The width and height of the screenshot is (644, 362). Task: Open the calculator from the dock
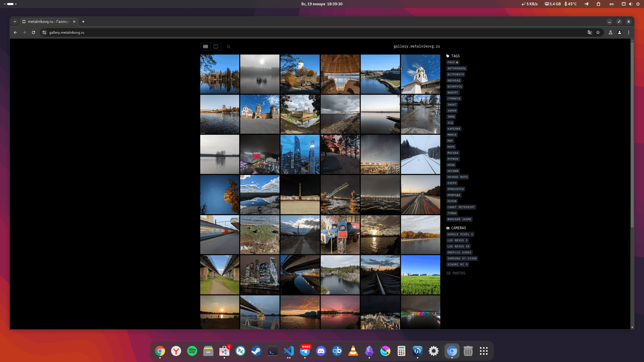click(x=401, y=351)
